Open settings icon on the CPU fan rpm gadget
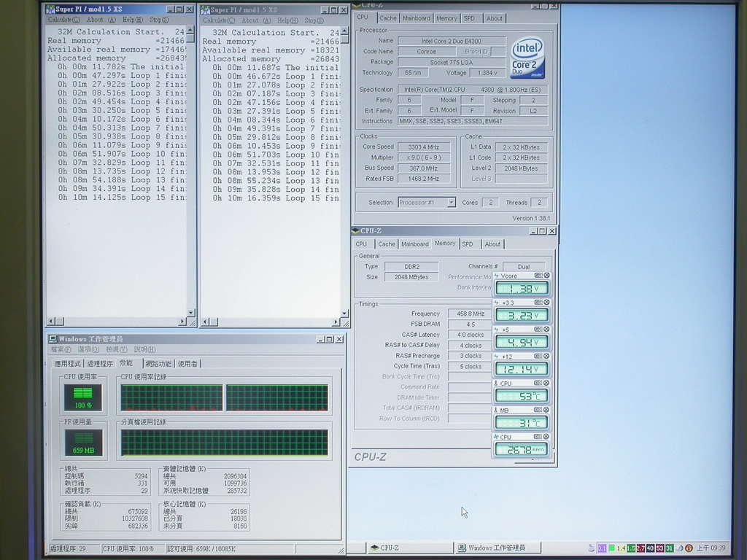 538,437
